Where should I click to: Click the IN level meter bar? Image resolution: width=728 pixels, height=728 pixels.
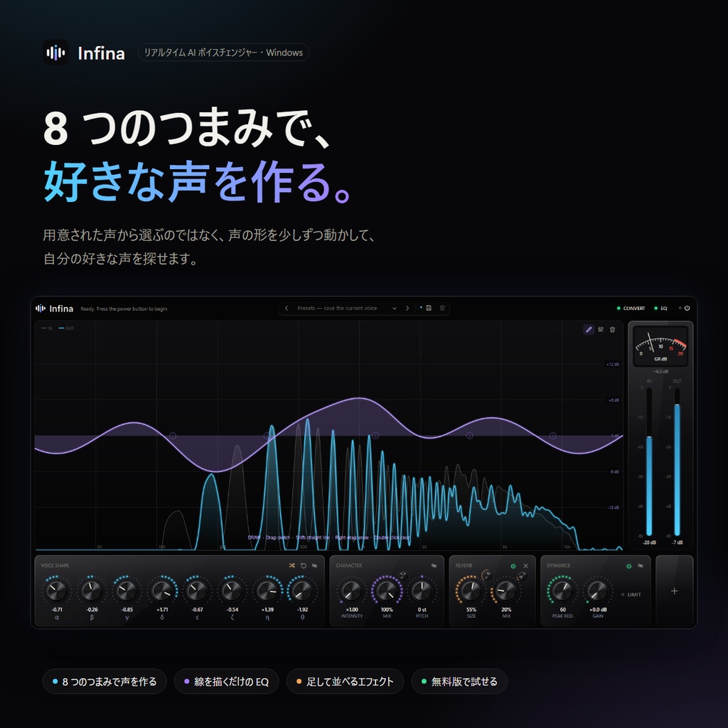click(649, 462)
